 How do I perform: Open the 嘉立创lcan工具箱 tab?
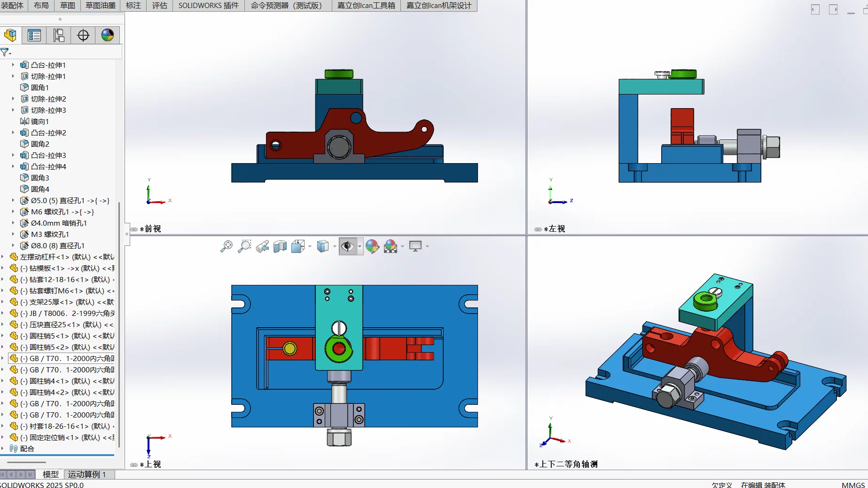click(x=366, y=6)
